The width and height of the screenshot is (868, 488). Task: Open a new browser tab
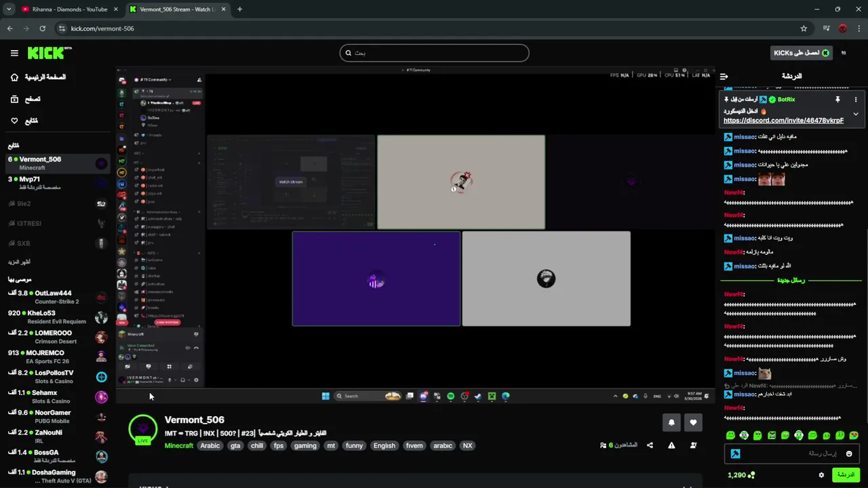(x=239, y=9)
